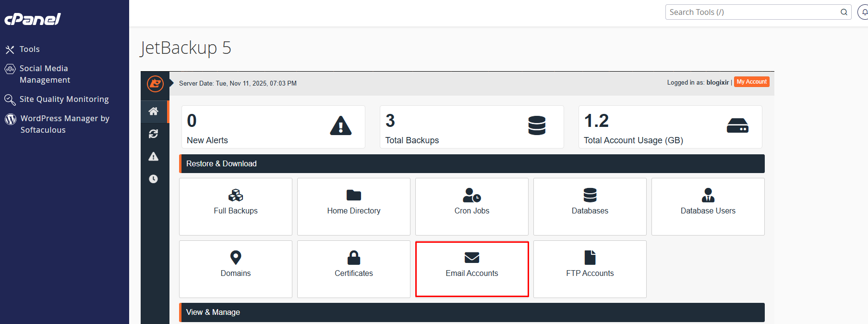The height and width of the screenshot is (324, 868).
Task: Open the Home Directory tile
Action: coord(354,206)
